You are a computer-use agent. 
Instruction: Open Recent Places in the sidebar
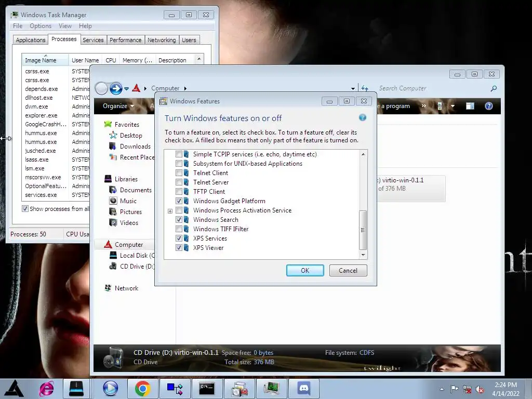(x=137, y=157)
